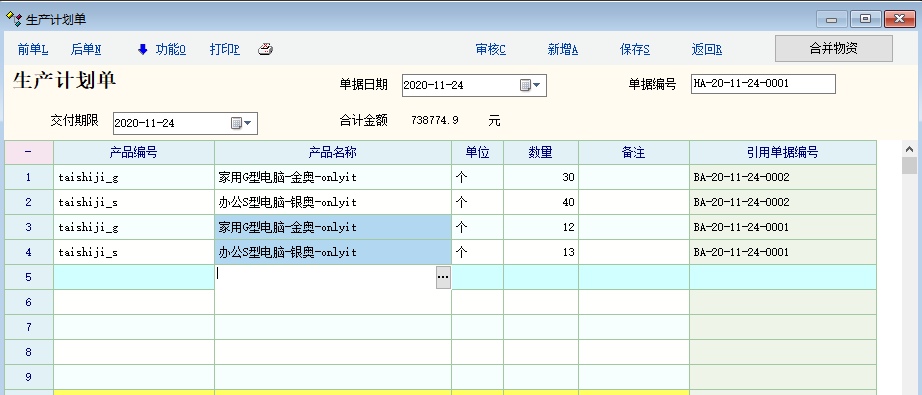Click 新增A to add a new document
Viewport: 922px width, 395px height.
[x=563, y=49]
